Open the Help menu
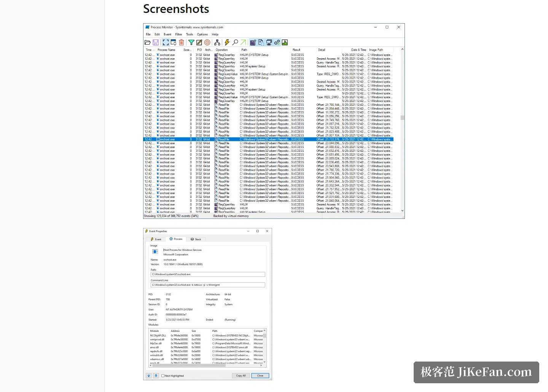Viewport: 548px width, 392px height. point(215,34)
